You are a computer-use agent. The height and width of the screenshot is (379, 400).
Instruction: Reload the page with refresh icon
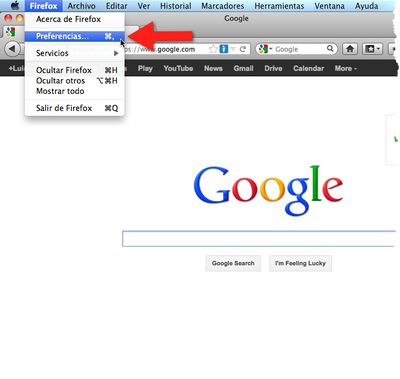coord(243,49)
